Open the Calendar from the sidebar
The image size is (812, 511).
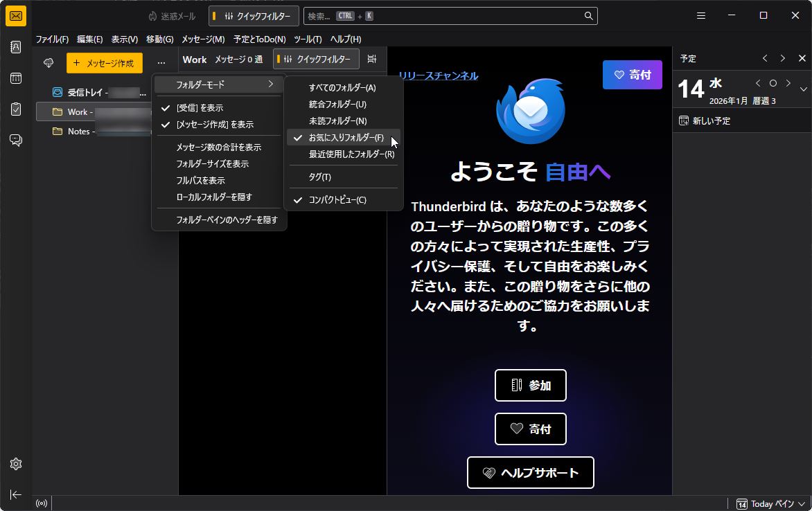pyautogui.click(x=15, y=78)
